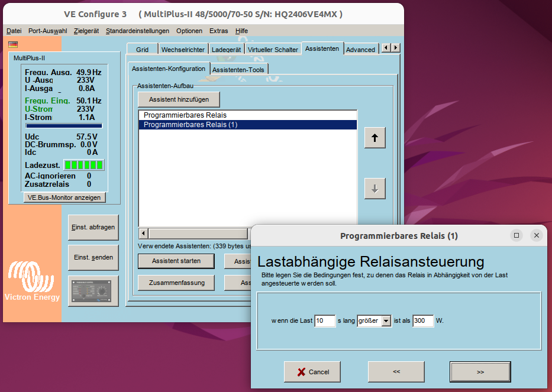Click the Victron Energy logo

tap(32, 281)
